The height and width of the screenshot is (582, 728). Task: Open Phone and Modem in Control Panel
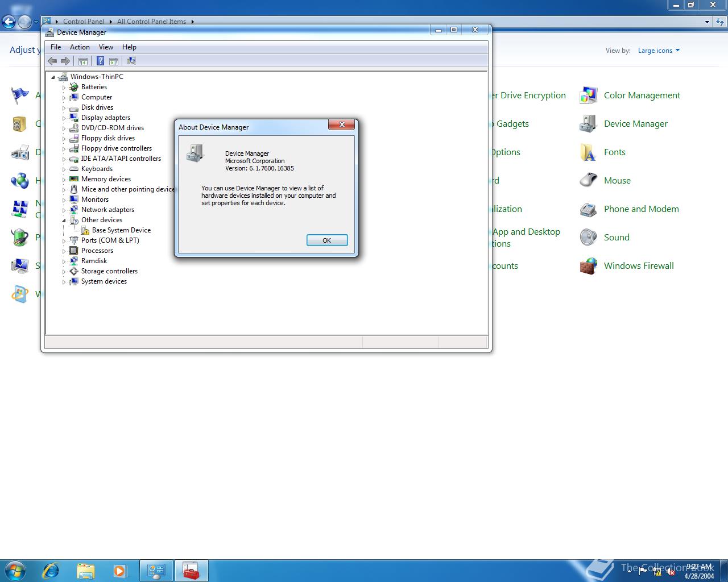[641, 209]
